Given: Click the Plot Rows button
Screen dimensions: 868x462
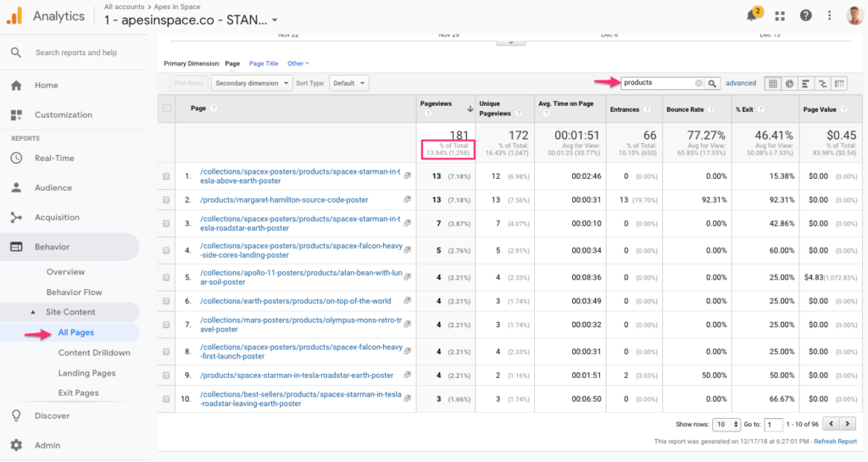Looking at the screenshot, I should point(189,84).
